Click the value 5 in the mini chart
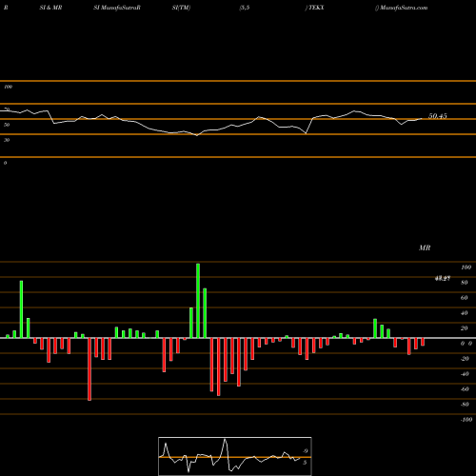Screen dimensions: 476x476 (x=305, y=463)
